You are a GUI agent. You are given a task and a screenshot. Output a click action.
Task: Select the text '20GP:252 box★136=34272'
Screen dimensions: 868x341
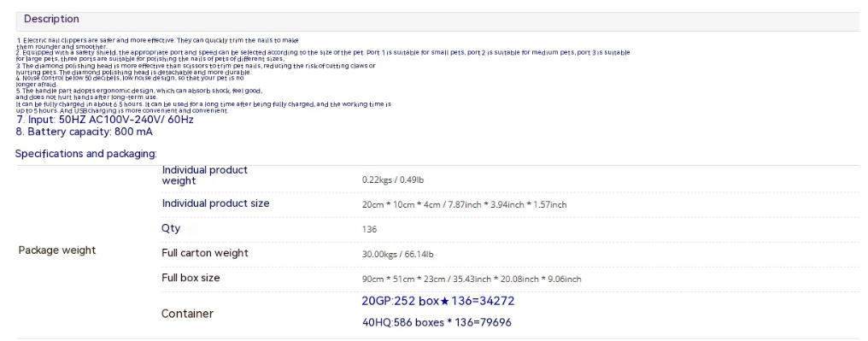click(438, 301)
